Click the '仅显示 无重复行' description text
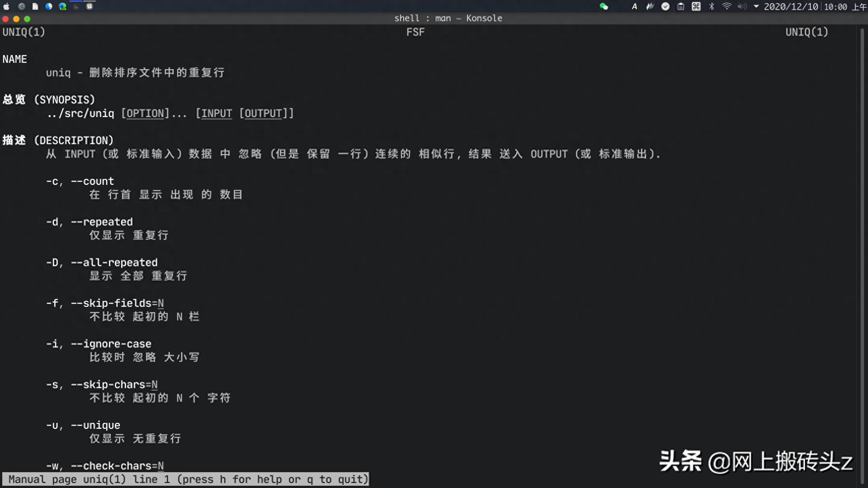The height and width of the screenshot is (488, 868). click(135, 438)
